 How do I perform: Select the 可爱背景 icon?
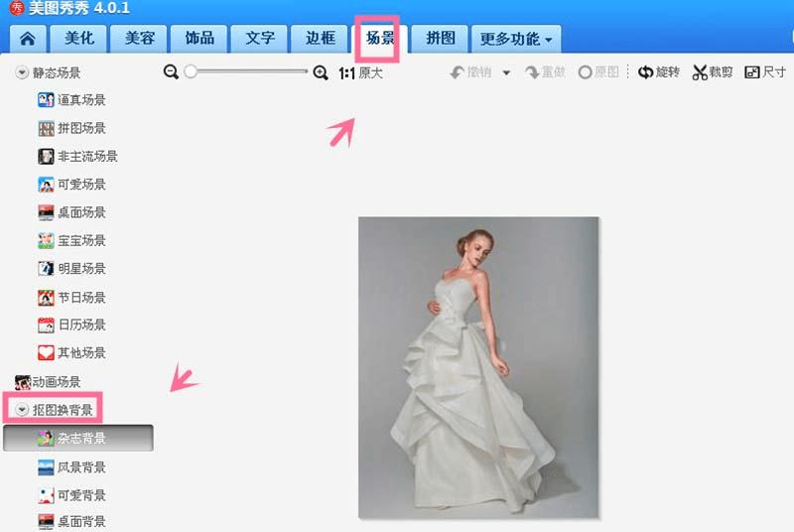[46, 495]
